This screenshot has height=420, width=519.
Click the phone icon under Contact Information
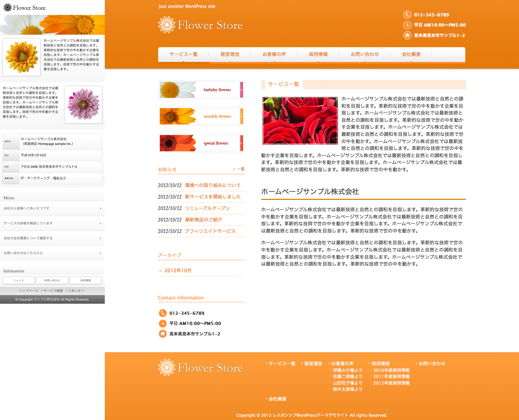click(163, 313)
